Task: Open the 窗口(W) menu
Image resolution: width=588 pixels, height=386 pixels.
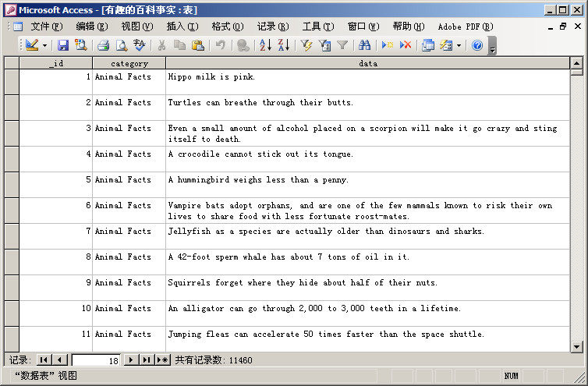Action: 363,27
